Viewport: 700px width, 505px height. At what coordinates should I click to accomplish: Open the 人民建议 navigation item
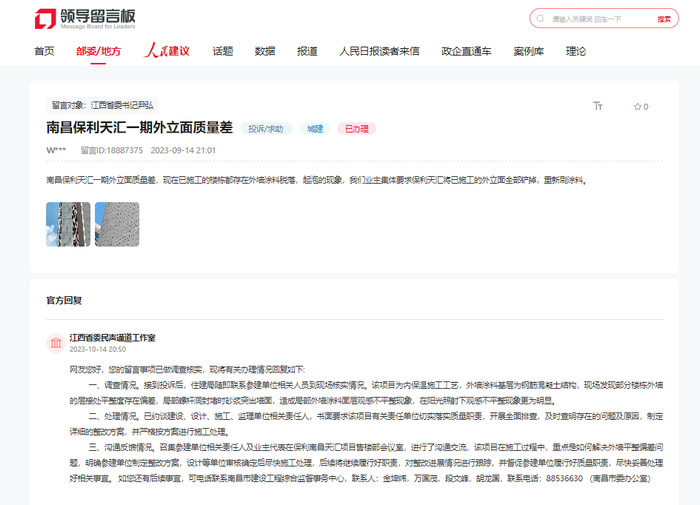pyautogui.click(x=167, y=51)
